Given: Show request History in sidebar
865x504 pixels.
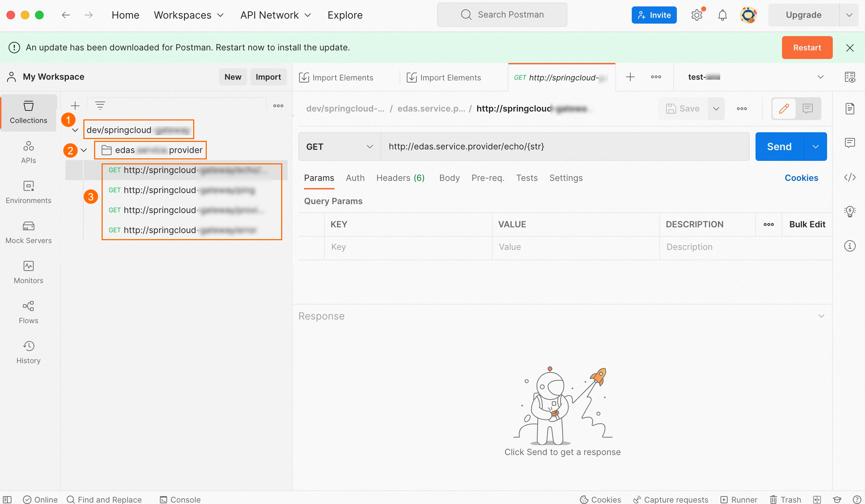Looking at the screenshot, I should click(29, 352).
